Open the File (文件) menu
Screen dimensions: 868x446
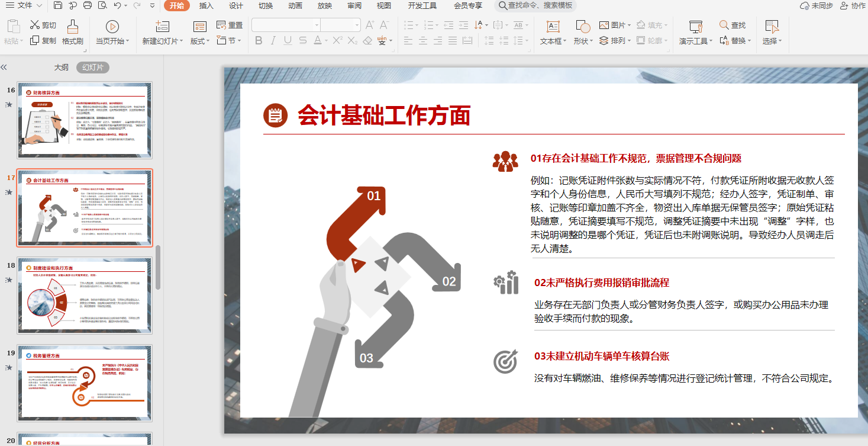click(25, 6)
